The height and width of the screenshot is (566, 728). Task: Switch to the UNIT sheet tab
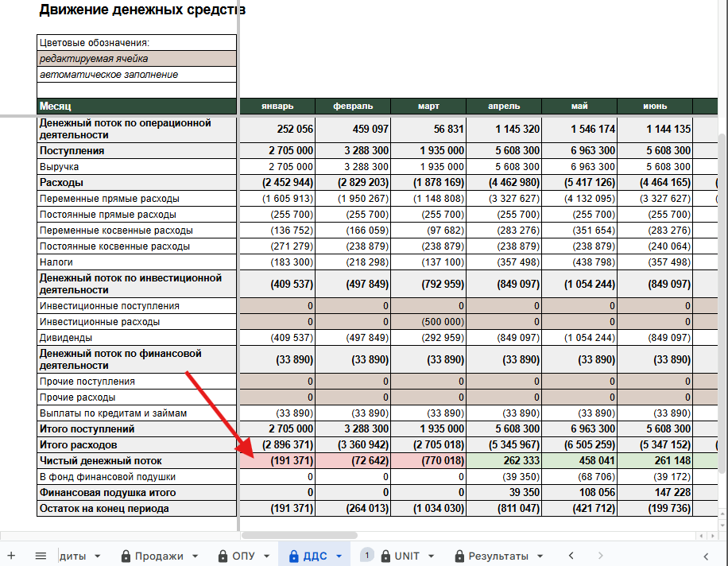pos(407,556)
